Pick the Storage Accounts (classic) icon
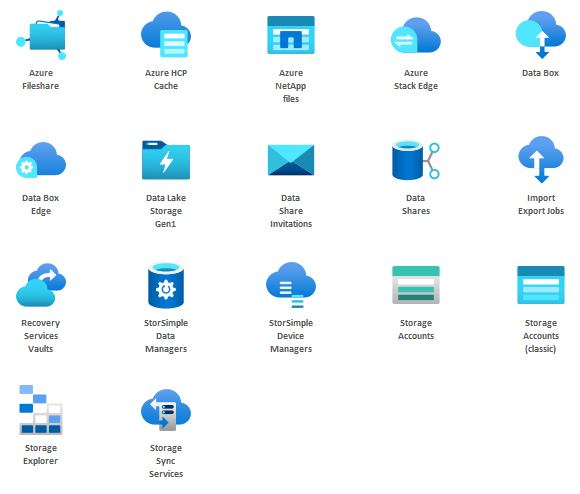The width and height of the screenshot is (580, 494). coord(541,285)
